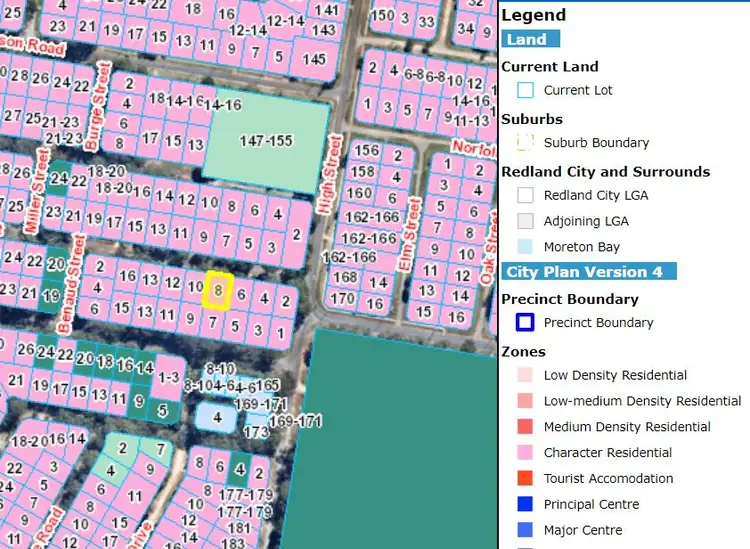This screenshot has height=549, width=750.
Task: Select the Redland City LGA legend box
Action: click(525, 195)
